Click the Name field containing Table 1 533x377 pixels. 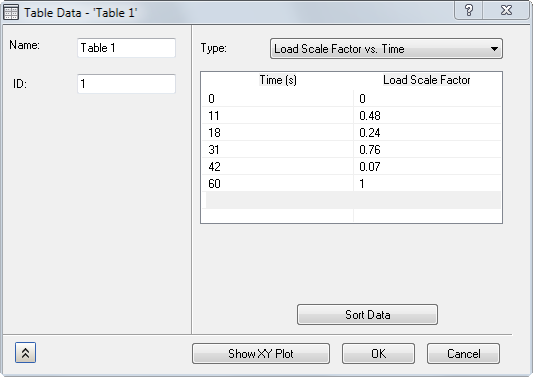[126, 48]
